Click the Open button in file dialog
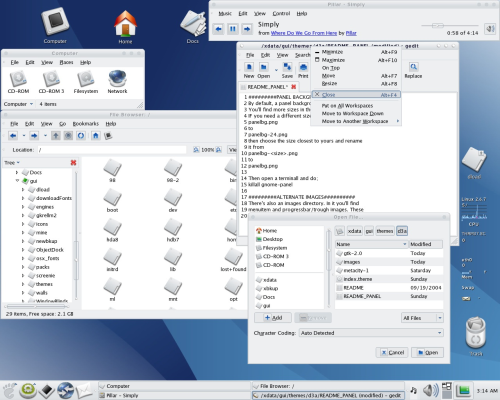500x400 pixels. [x=427, y=352]
